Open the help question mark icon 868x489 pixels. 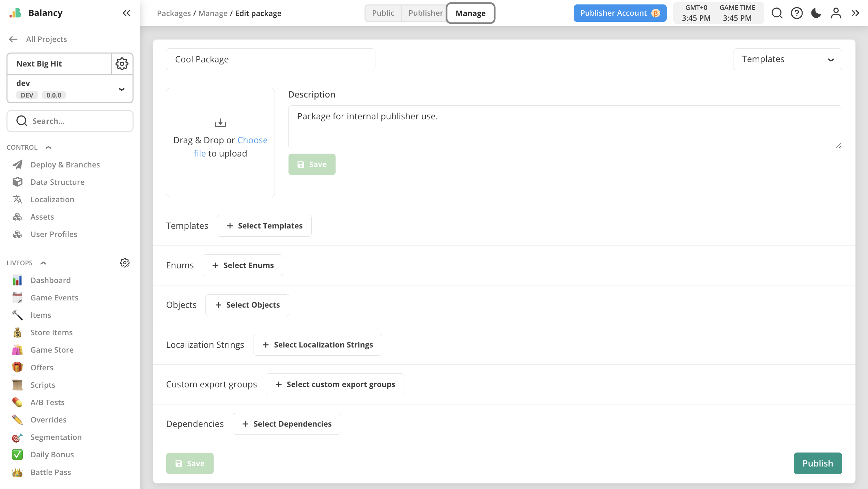pyautogui.click(x=797, y=13)
